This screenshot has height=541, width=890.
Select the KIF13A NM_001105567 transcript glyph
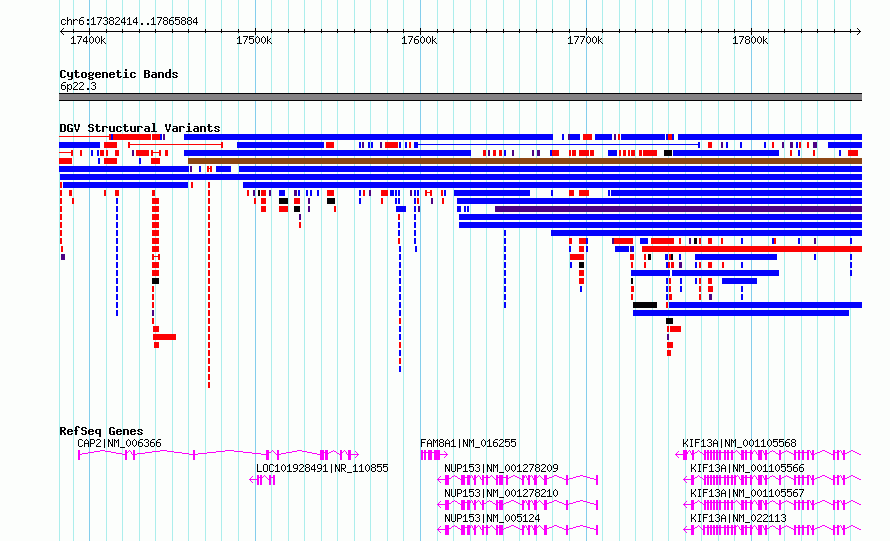pos(773,505)
